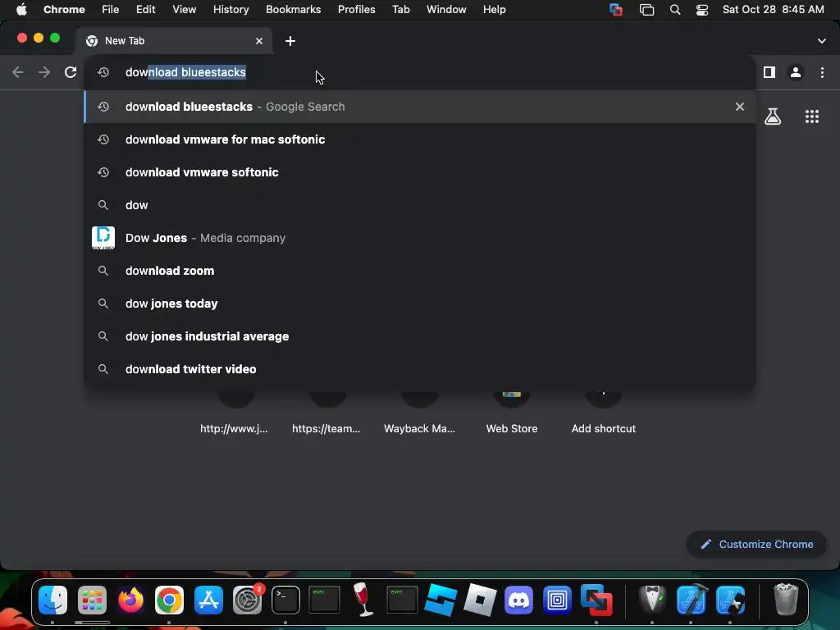Open a new tab with the plus button

290,41
